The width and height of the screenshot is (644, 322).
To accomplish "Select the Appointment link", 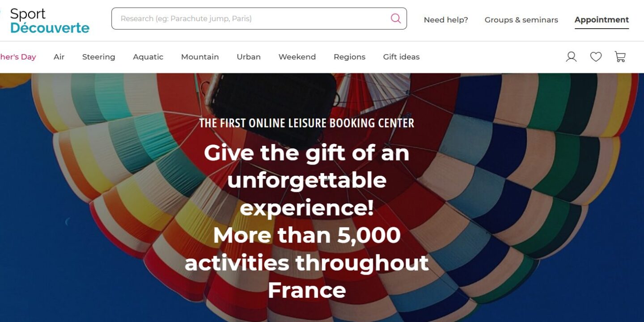I will pos(602,20).
